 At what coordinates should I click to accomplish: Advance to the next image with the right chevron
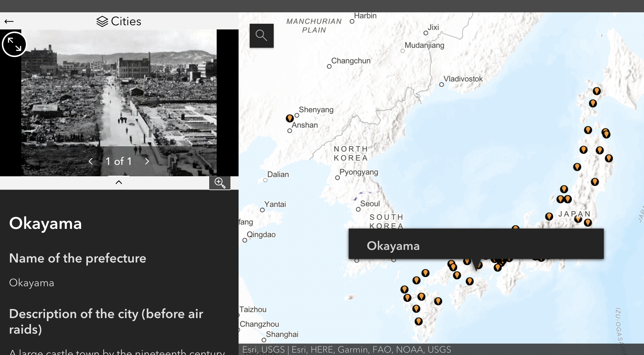coord(147,161)
